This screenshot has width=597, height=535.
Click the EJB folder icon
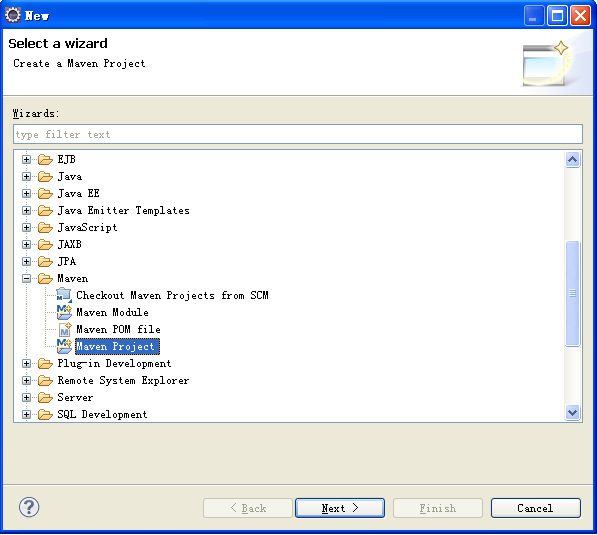coord(45,159)
